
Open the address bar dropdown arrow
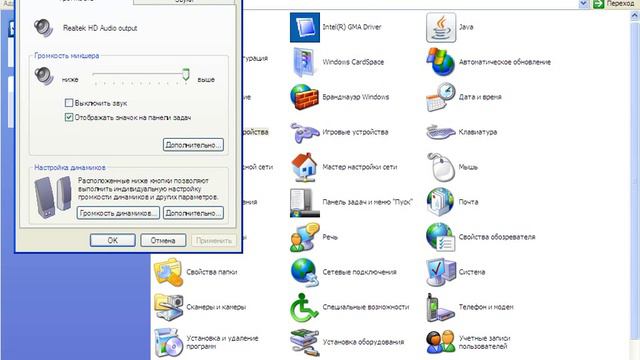pos(584,4)
